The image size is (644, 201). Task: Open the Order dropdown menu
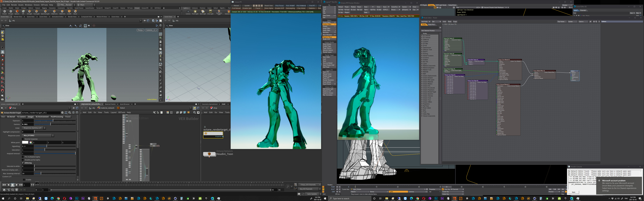[x=34, y=128]
